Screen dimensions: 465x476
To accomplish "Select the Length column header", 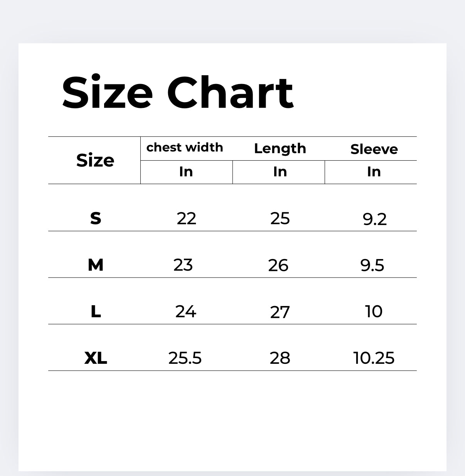I will point(280,149).
